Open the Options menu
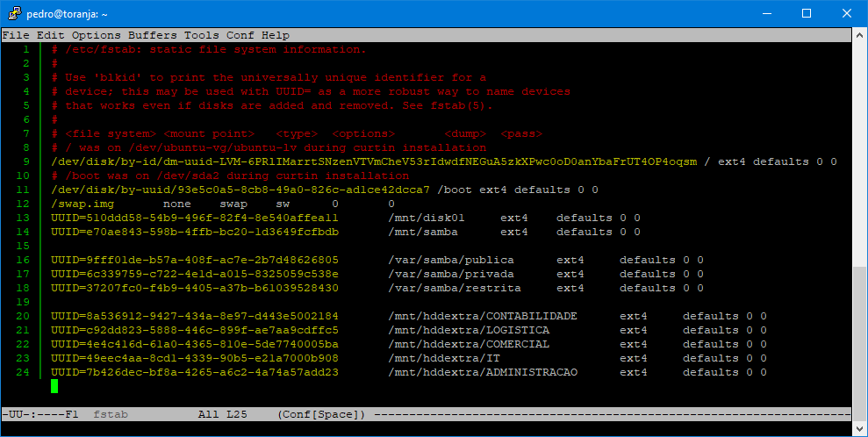The width and height of the screenshot is (868, 437). coord(97,35)
